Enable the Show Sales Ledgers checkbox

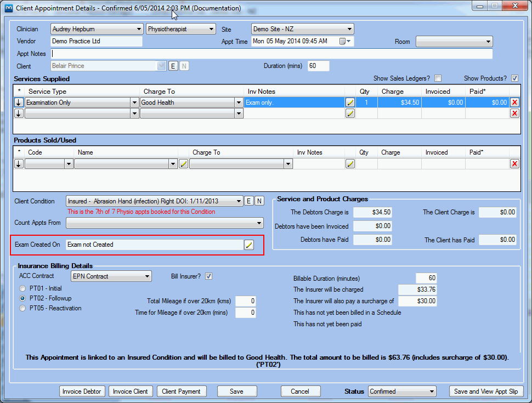(438, 78)
